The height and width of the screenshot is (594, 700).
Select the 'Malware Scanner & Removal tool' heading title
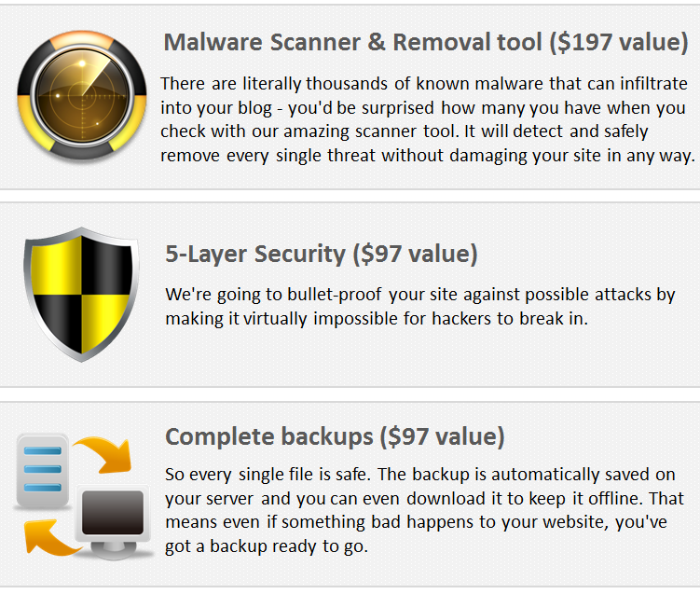point(353,43)
